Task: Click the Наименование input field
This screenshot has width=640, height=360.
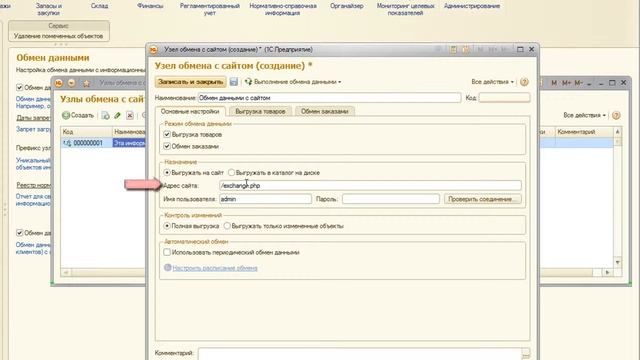Action: pyautogui.click(x=329, y=98)
